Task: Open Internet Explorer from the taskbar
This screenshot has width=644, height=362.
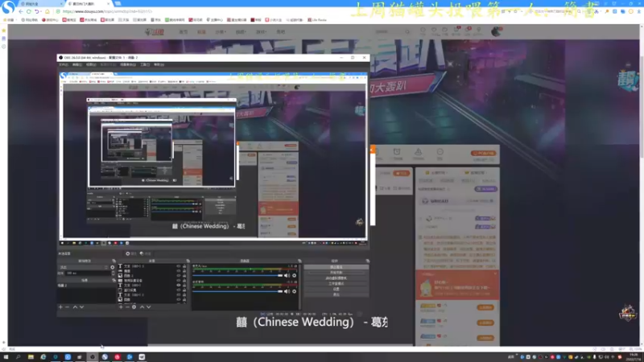Action: click(43, 357)
